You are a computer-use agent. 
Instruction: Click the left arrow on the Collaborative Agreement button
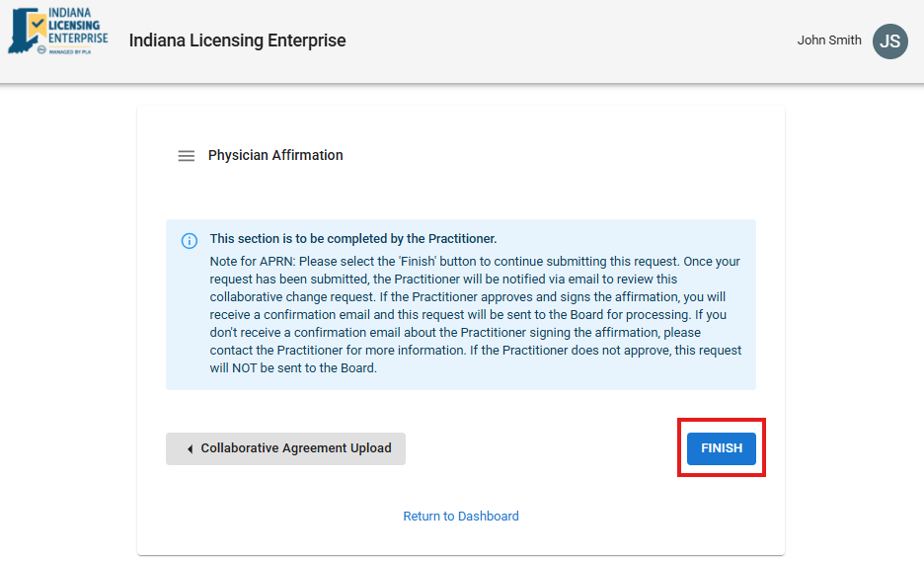click(189, 449)
